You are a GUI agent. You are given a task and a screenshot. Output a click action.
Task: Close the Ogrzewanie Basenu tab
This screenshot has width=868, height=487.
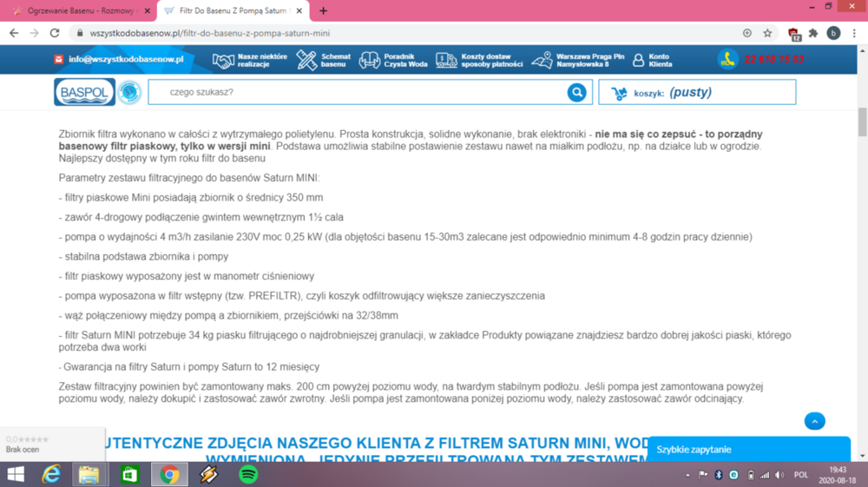click(148, 10)
